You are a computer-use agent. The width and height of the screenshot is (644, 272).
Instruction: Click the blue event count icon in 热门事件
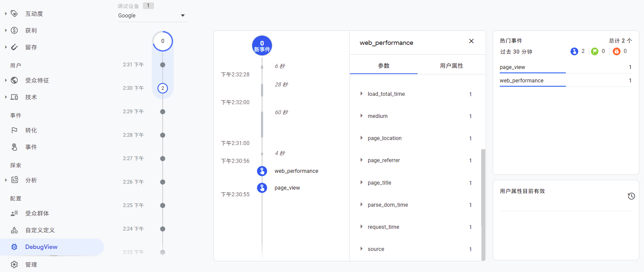[574, 51]
